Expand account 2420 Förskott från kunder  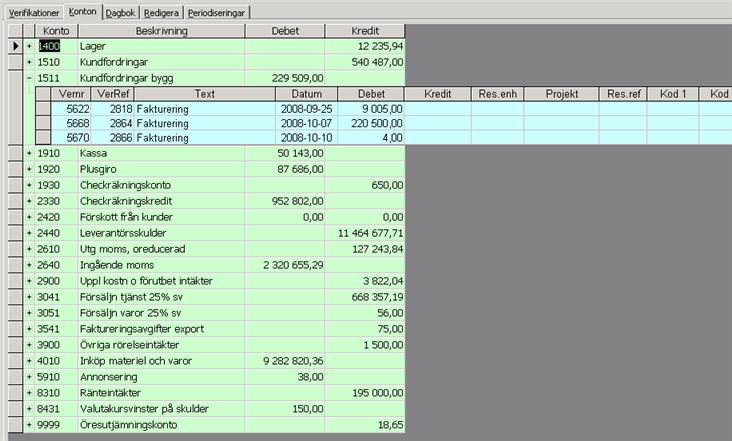pos(29,217)
